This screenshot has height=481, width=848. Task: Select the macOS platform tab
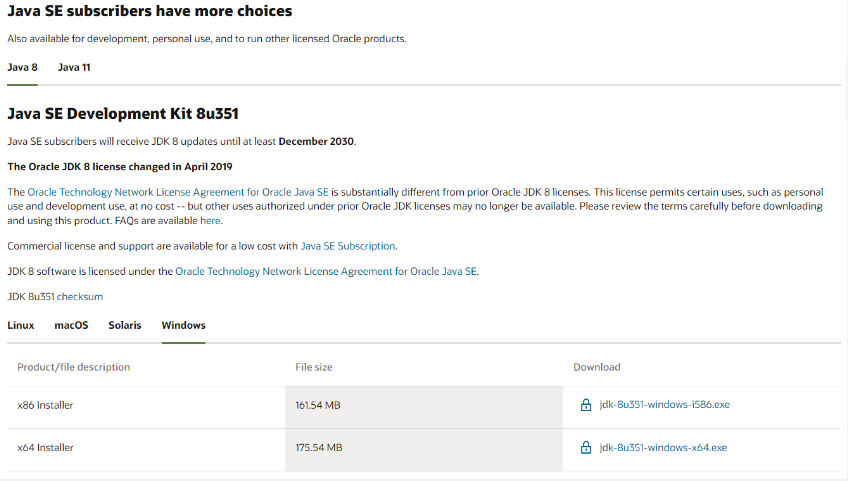click(71, 325)
